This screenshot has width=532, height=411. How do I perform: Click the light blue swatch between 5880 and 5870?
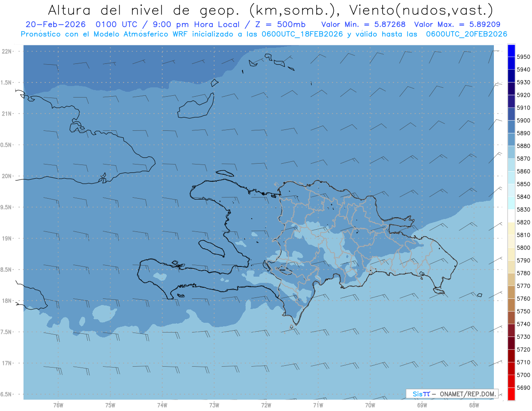(x=511, y=153)
